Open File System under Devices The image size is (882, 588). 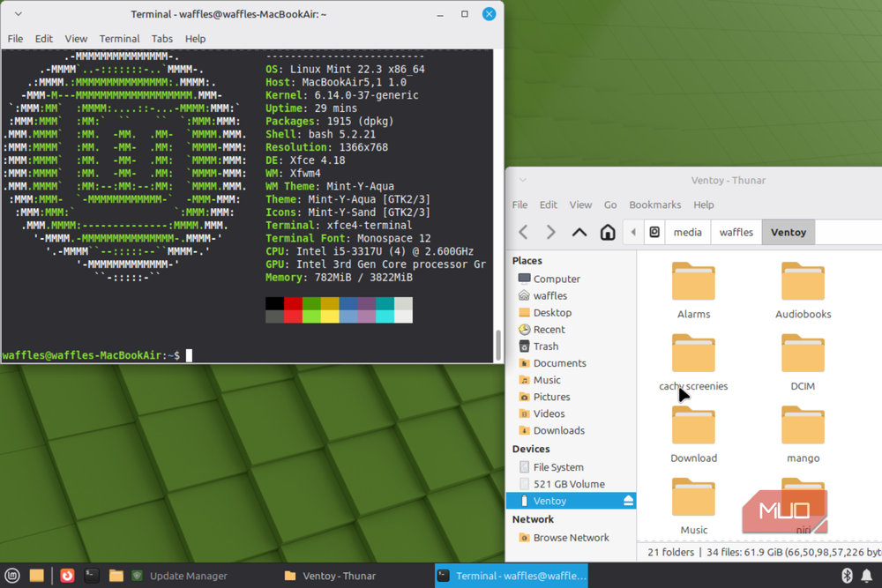pyautogui.click(x=571, y=467)
